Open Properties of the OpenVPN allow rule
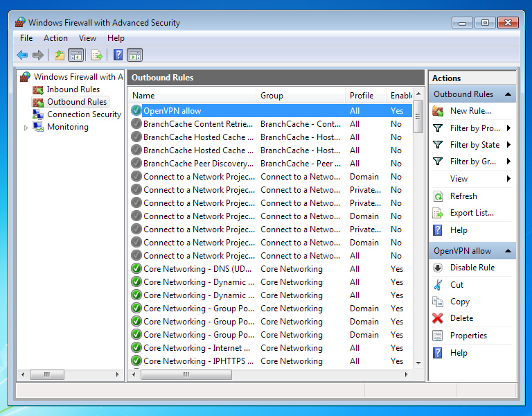This screenshot has width=532, height=416. tap(468, 336)
